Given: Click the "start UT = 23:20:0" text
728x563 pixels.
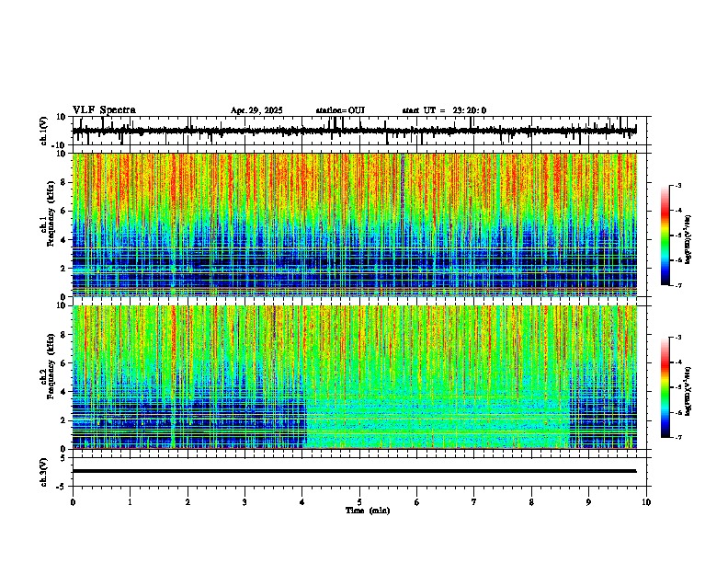Looking at the screenshot, I should 444,110.
